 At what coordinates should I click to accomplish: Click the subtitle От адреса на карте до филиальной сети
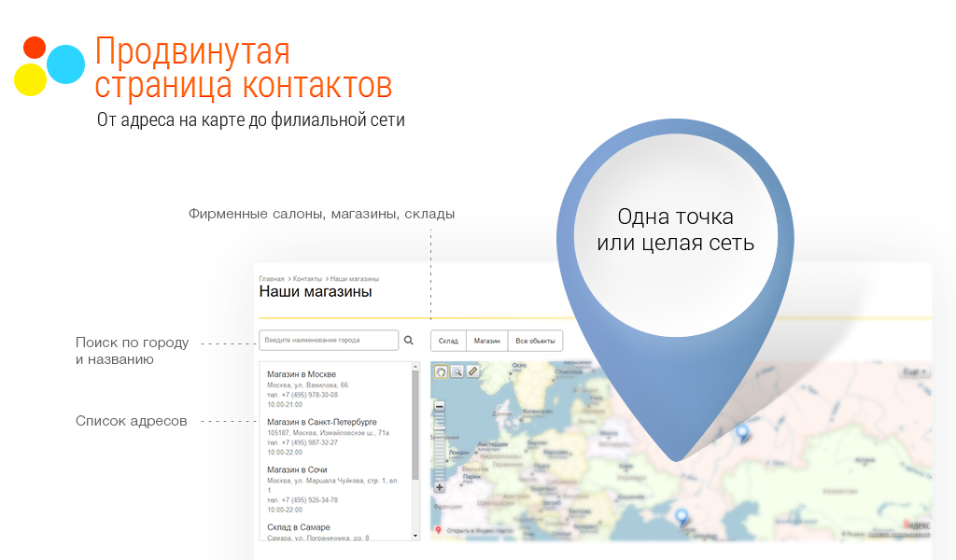(250, 119)
